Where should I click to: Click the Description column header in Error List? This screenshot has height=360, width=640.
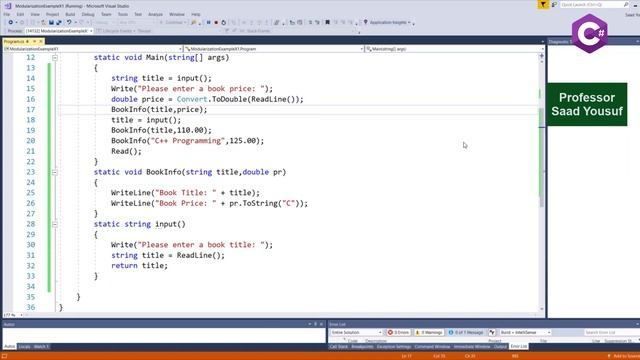point(376,340)
